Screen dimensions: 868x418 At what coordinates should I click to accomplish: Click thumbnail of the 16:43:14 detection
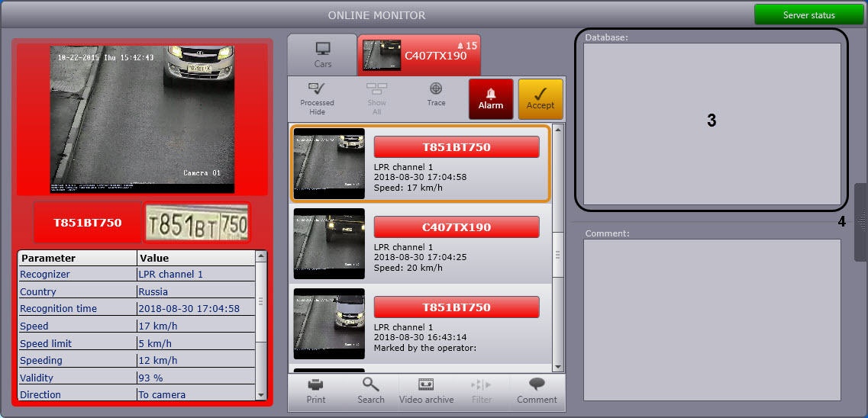[x=329, y=323]
